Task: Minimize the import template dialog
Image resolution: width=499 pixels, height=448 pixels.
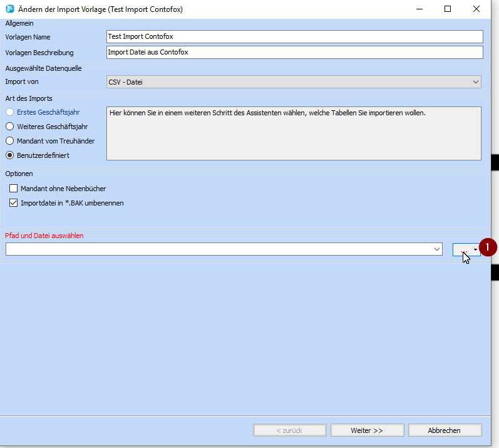Action: (419, 9)
